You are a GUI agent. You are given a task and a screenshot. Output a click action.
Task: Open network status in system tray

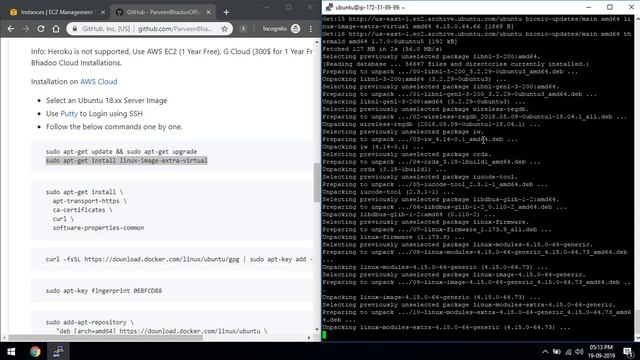coord(568,351)
